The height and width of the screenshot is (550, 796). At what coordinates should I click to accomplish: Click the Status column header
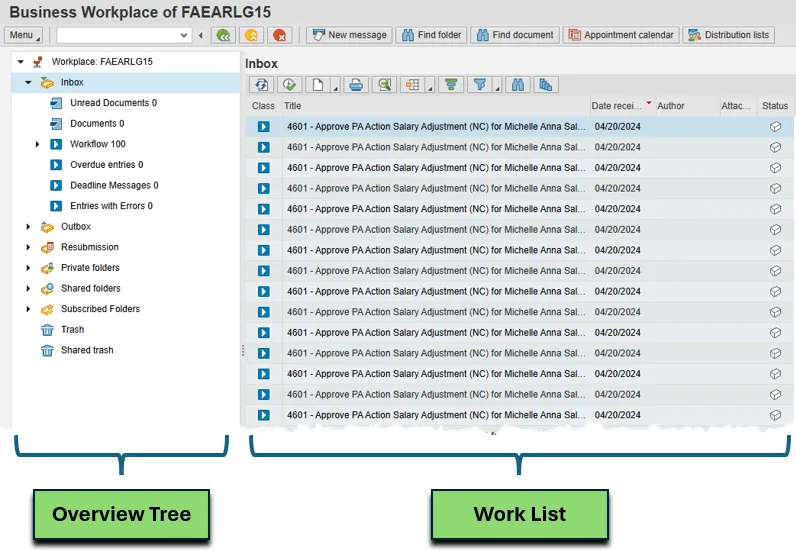(775, 106)
